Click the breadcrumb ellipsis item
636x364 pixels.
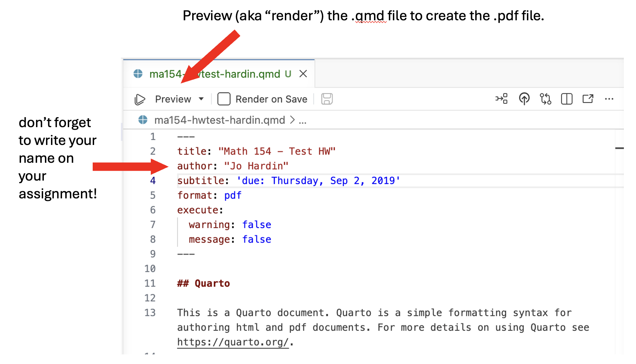click(x=303, y=121)
